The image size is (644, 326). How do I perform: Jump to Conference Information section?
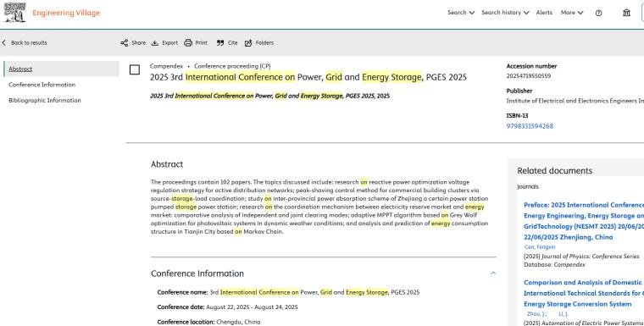[42, 85]
